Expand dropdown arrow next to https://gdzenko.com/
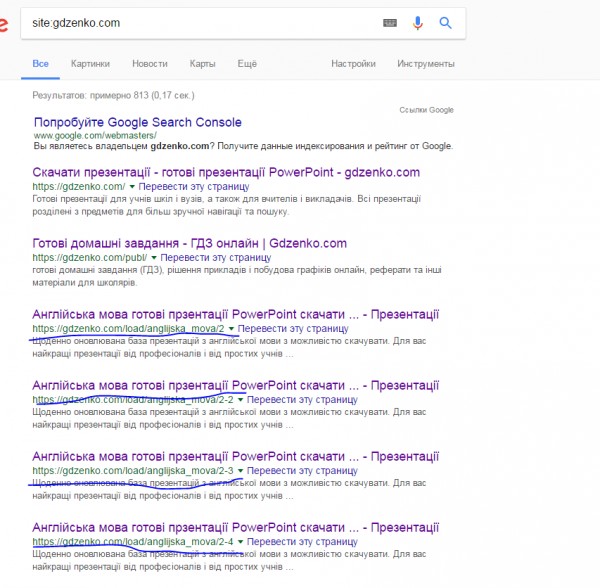The width and height of the screenshot is (600, 588). coord(132,187)
